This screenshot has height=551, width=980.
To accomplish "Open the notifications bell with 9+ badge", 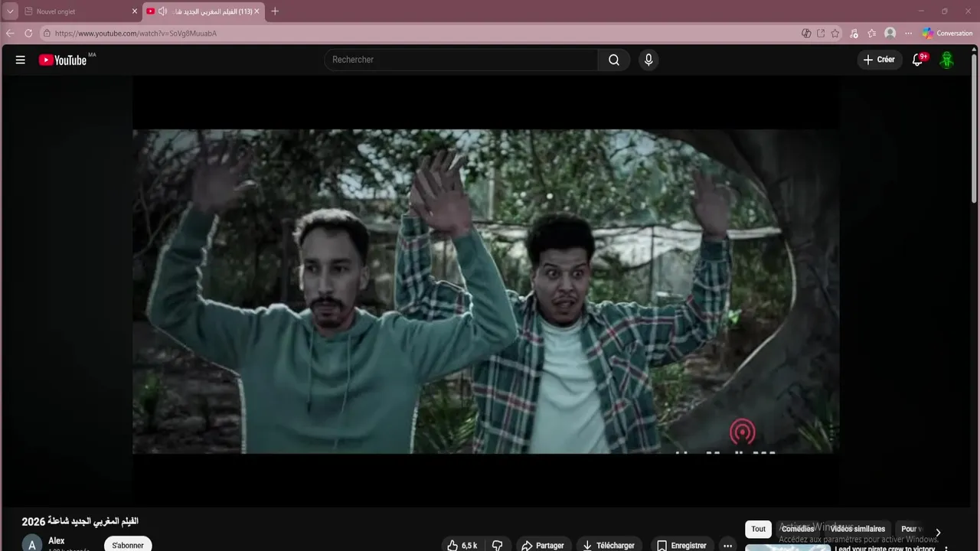I will click(918, 60).
